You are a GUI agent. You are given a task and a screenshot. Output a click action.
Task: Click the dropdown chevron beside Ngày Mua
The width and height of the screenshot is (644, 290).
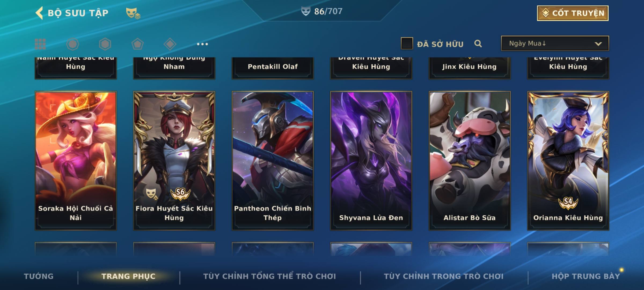point(598,44)
